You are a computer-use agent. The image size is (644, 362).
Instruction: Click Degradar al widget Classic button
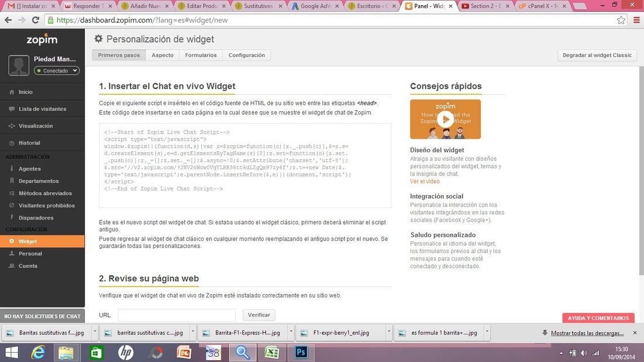tap(597, 55)
